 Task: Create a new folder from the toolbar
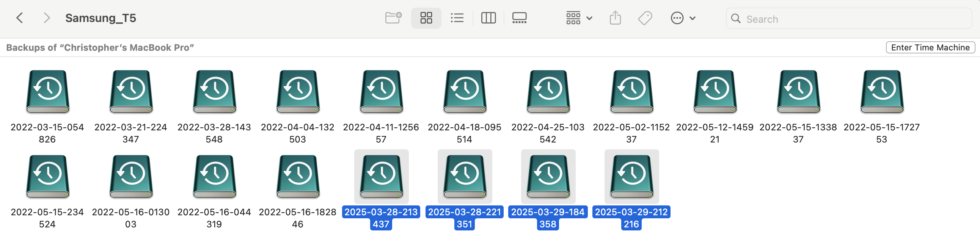[x=393, y=18]
